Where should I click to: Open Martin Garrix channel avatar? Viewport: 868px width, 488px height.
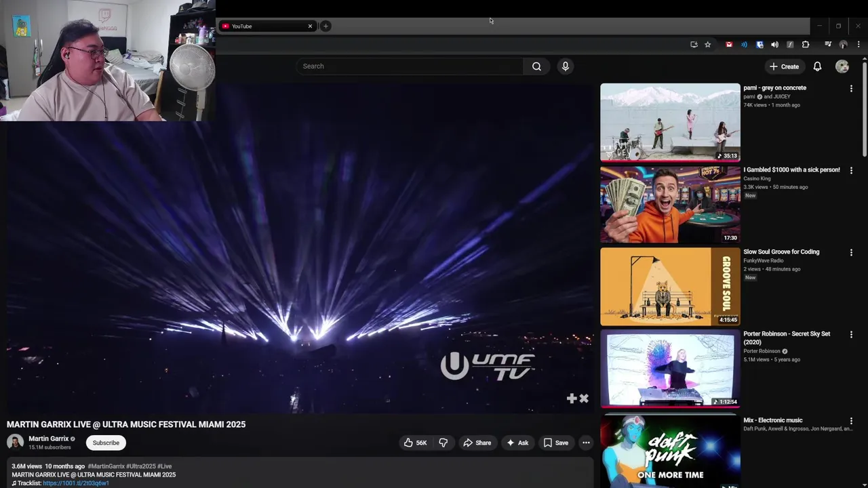click(15, 443)
